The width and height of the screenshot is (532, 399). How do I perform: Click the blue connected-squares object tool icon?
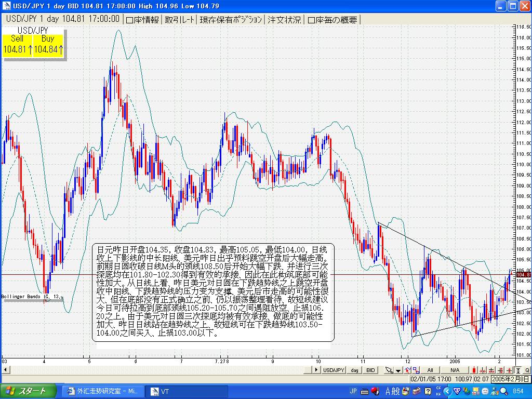pyautogui.click(x=416, y=370)
